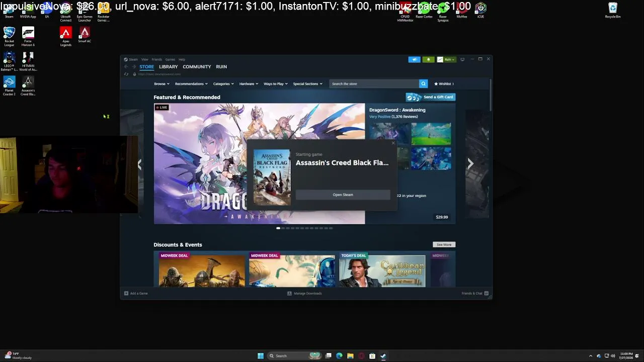Expand the Recommendations dropdown
The height and width of the screenshot is (362, 644).
click(191, 84)
